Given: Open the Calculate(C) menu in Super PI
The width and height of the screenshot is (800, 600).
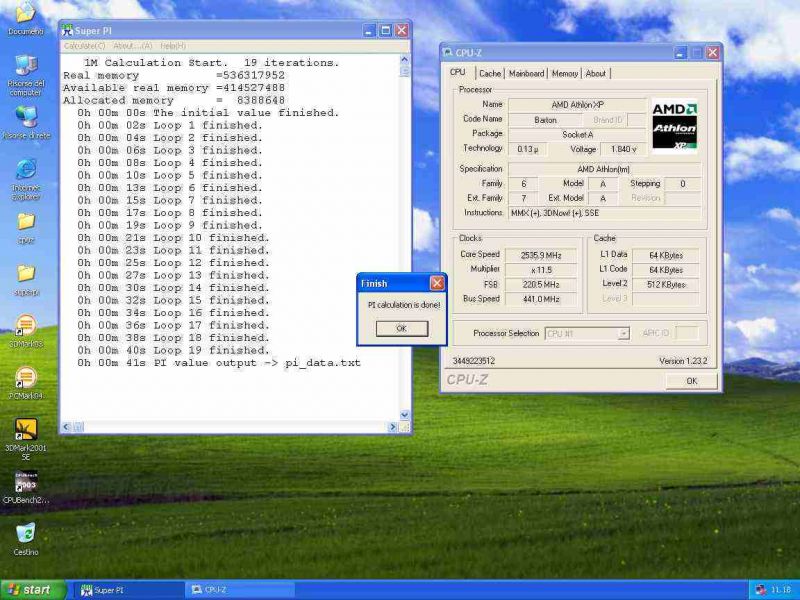Looking at the screenshot, I should click(85, 46).
